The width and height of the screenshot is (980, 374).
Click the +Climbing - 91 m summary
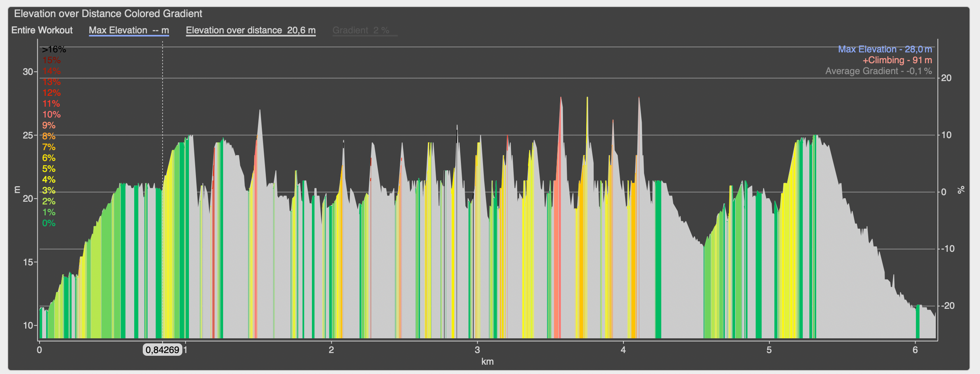tap(897, 60)
